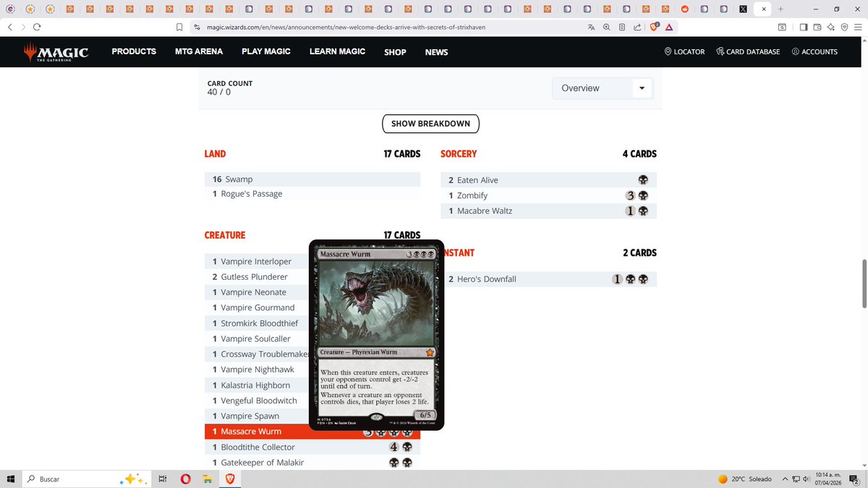This screenshot has width=868, height=488.
Task: Open the Brave Wallet icon
Action: pyautogui.click(x=817, y=27)
